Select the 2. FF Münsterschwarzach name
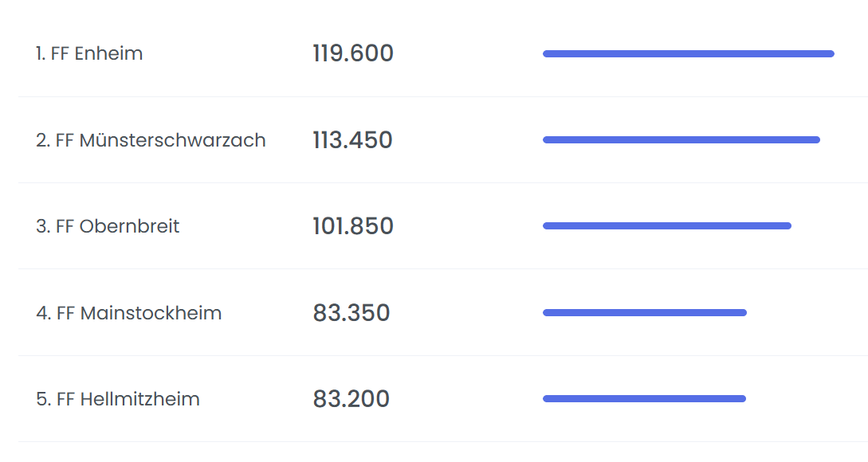The image size is (868, 462). click(151, 140)
